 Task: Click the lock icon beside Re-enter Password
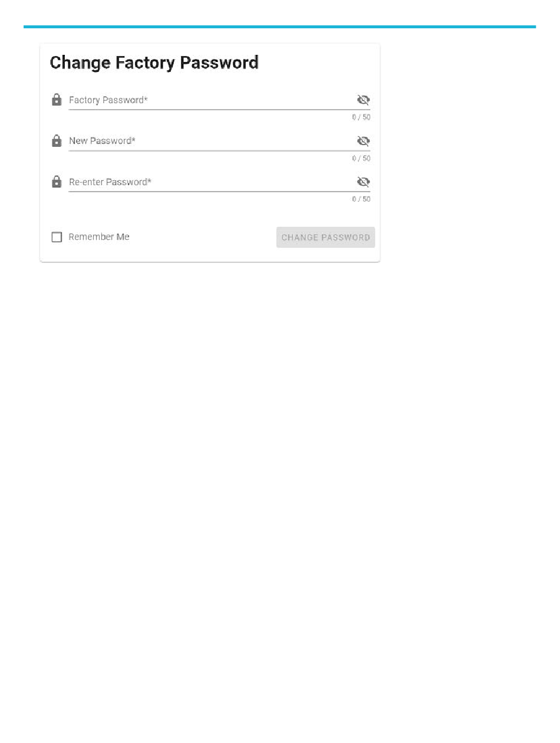pyautogui.click(x=57, y=182)
